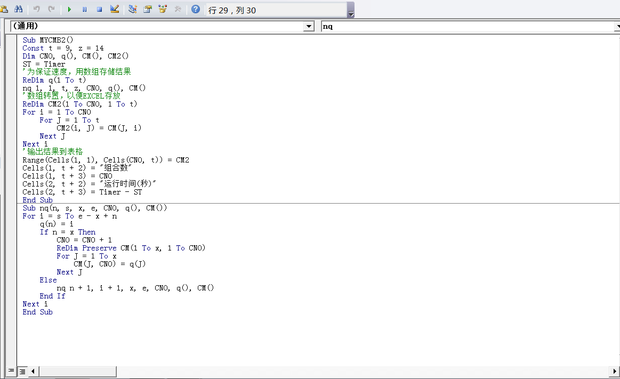The height and width of the screenshot is (379, 620).
Task: Click the first 'End Sub' line
Action: tap(38, 200)
